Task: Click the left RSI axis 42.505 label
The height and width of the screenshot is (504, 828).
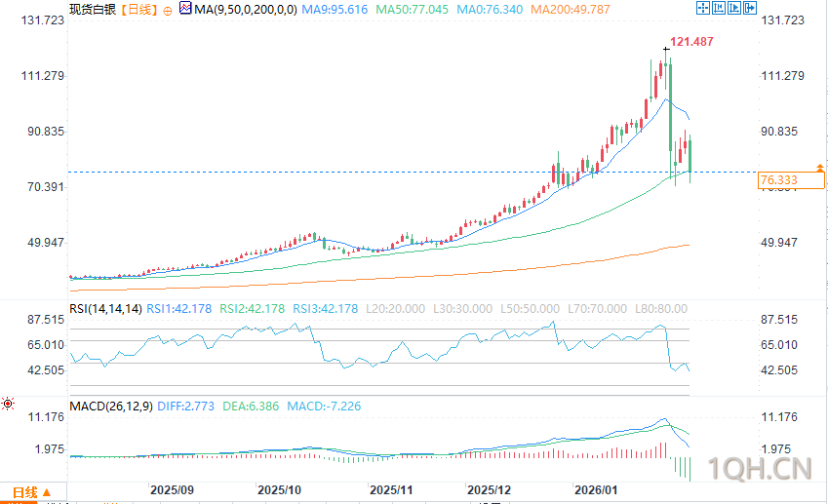Action: [x=46, y=370]
